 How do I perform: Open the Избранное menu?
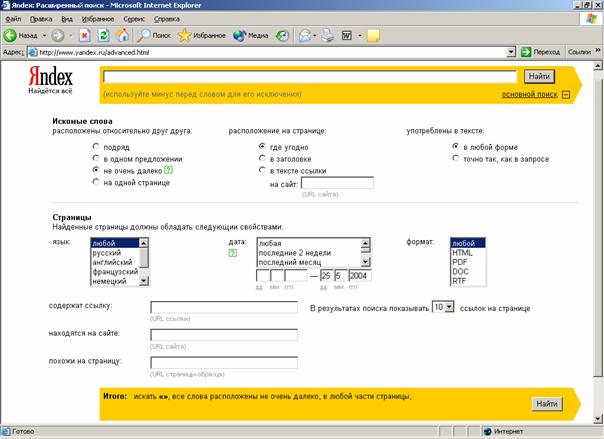(x=98, y=19)
